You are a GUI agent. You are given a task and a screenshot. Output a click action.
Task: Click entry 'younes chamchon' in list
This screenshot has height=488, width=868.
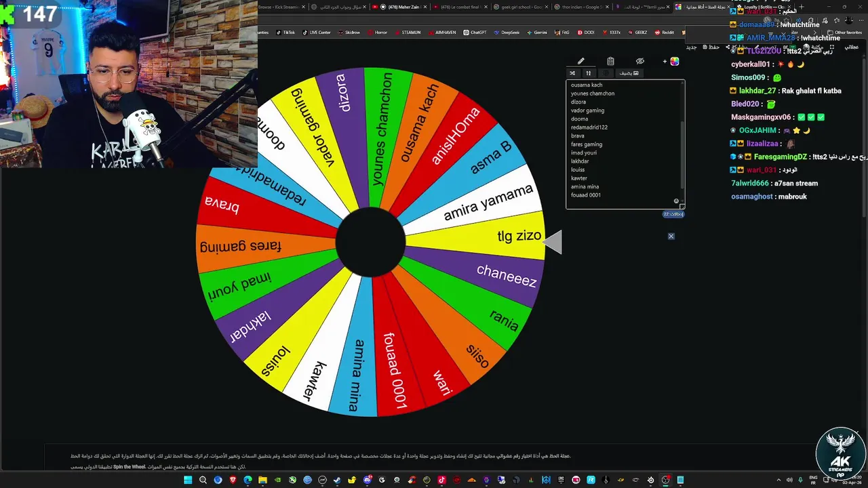[593, 94]
